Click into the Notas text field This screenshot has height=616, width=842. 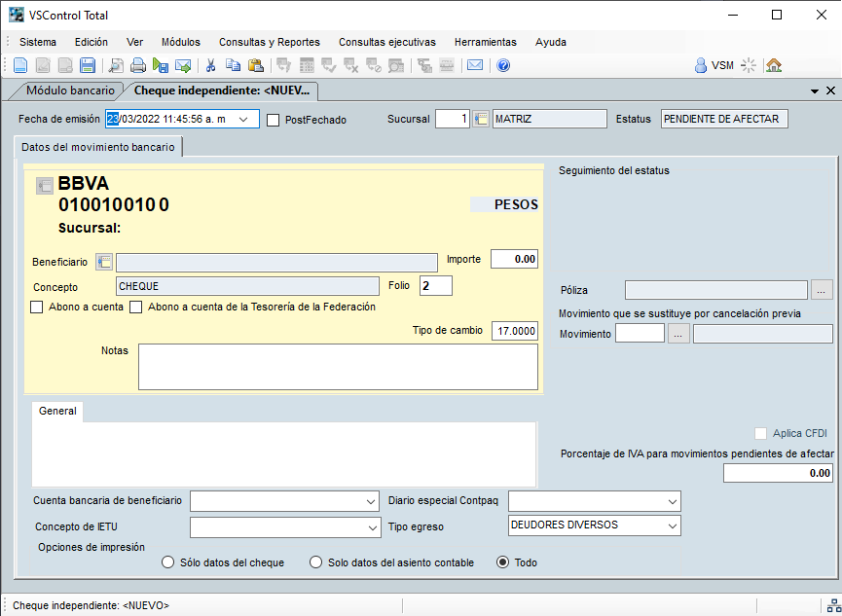[x=338, y=366]
